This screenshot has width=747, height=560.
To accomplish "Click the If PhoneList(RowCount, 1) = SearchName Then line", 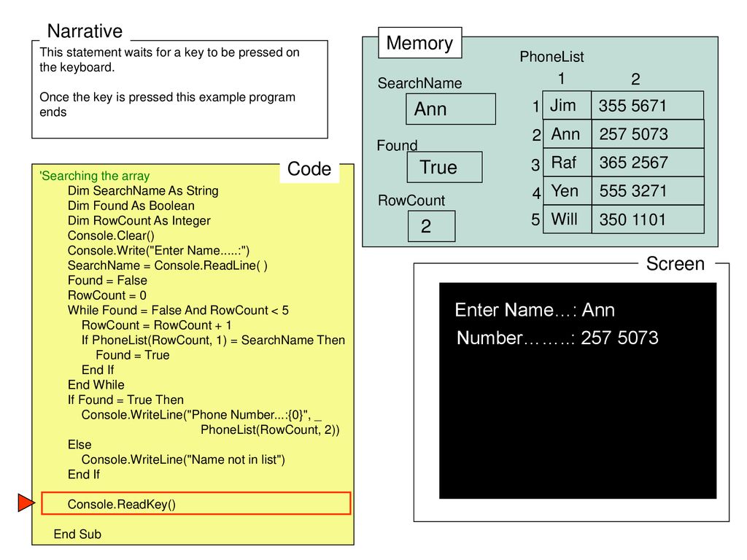I will (214, 340).
